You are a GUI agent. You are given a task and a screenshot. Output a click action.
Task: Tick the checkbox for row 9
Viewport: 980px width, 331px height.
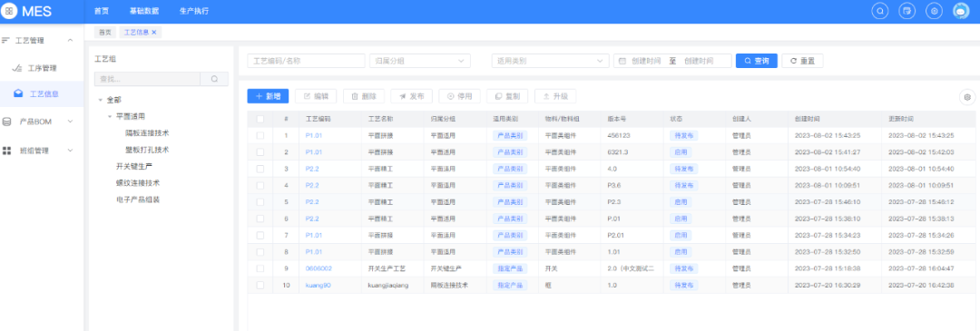pos(260,268)
